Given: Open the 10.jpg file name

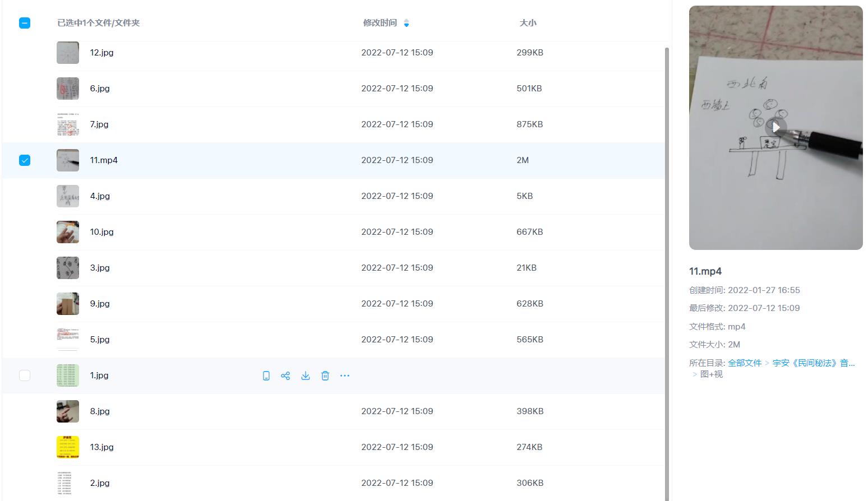Looking at the screenshot, I should click(x=101, y=232).
